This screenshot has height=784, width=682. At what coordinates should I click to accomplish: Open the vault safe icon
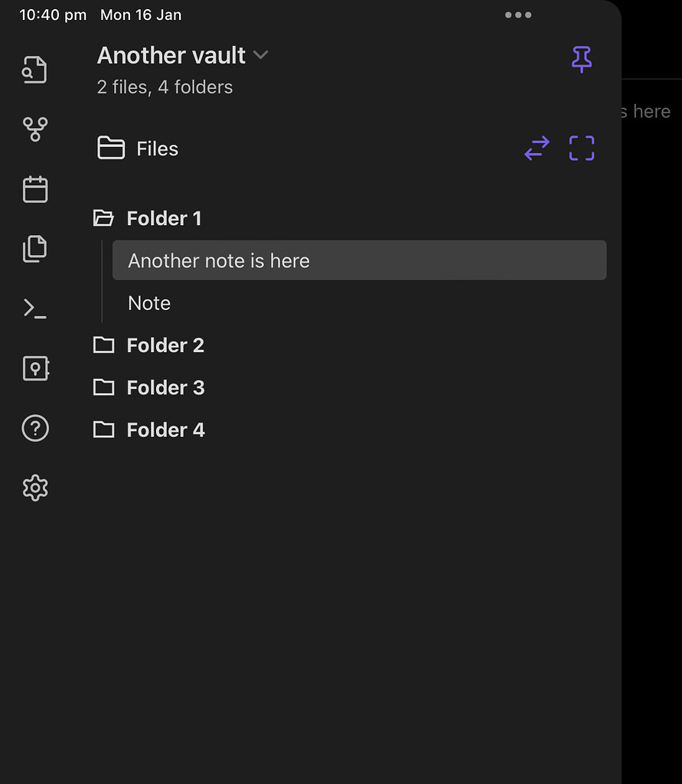(x=34, y=368)
